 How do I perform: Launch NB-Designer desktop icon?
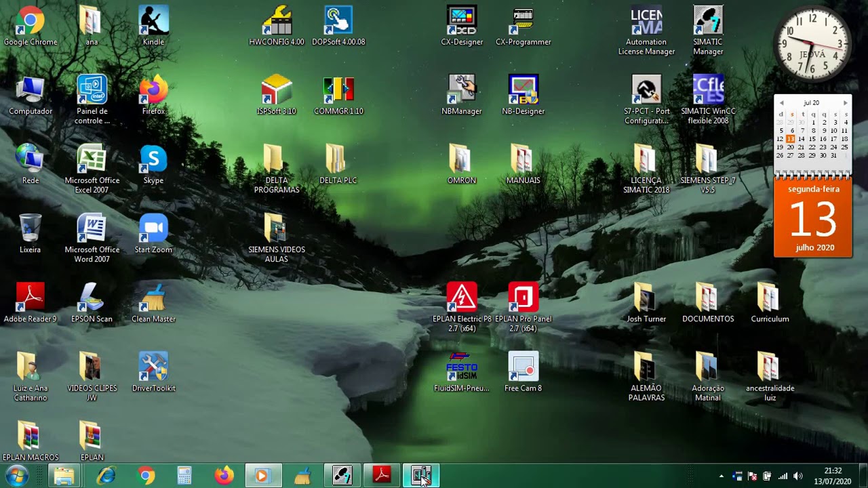(524, 95)
